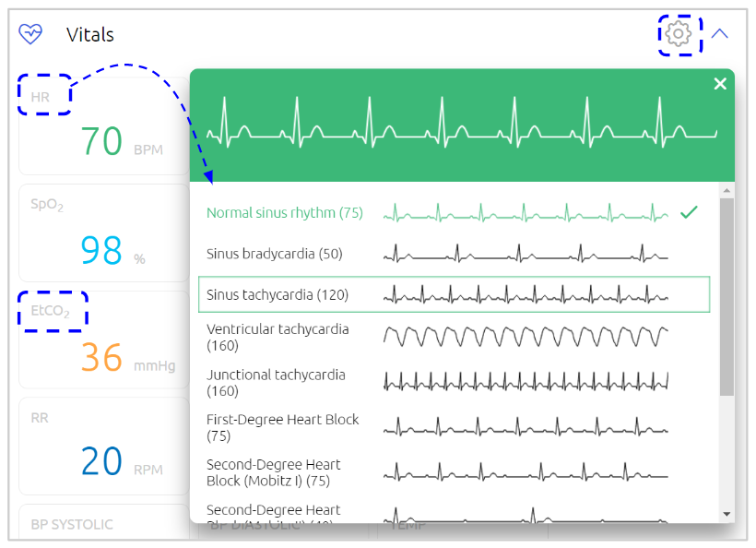Click the RR 20 RPM tile
756x548 pixels.
[101, 447]
